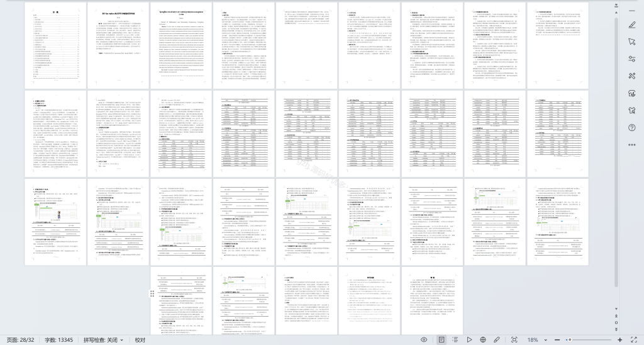The height and width of the screenshot is (345, 644).
Task: Select the 参考文献 references page
Action: (x=369, y=300)
